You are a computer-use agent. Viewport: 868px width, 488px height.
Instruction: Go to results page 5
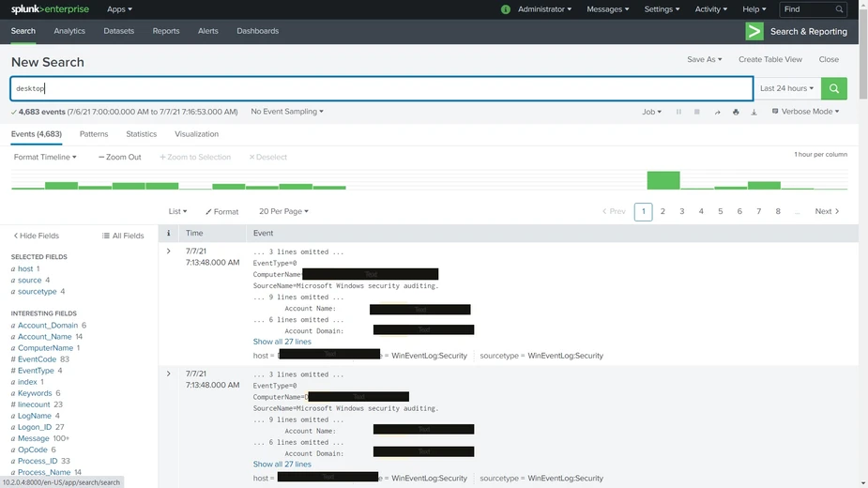[720, 211]
